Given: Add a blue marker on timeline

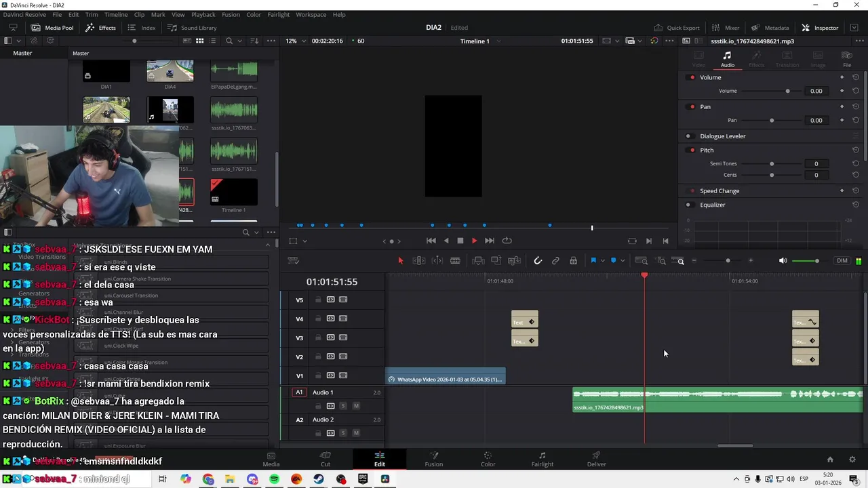Looking at the screenshot, I should click(x=614, y=261).
